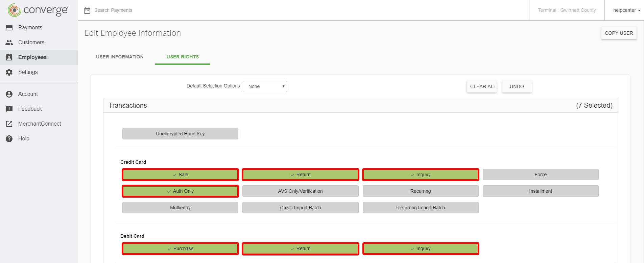Click the Converge logo
Viewport: 644px width, 263px height.
(38, 10)
